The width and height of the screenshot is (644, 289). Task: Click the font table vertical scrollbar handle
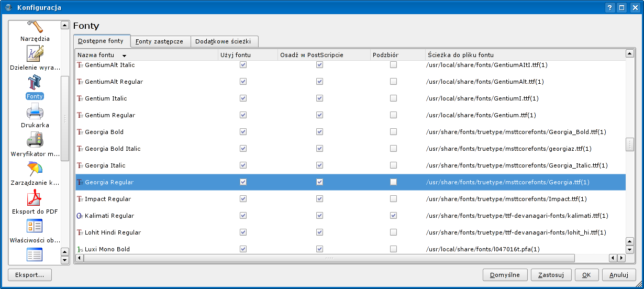[x=630, y=144]
